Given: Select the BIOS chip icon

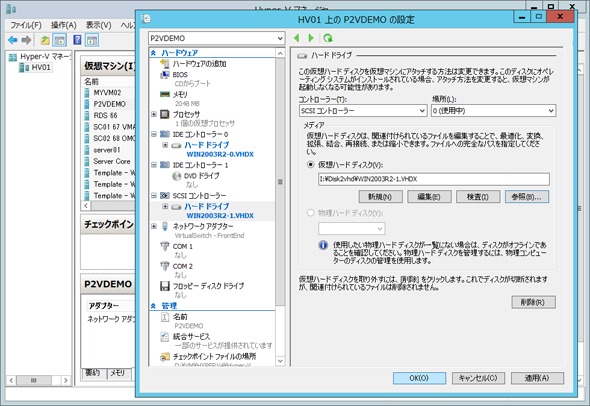Looking at the screenshot, I should [165, 75].
